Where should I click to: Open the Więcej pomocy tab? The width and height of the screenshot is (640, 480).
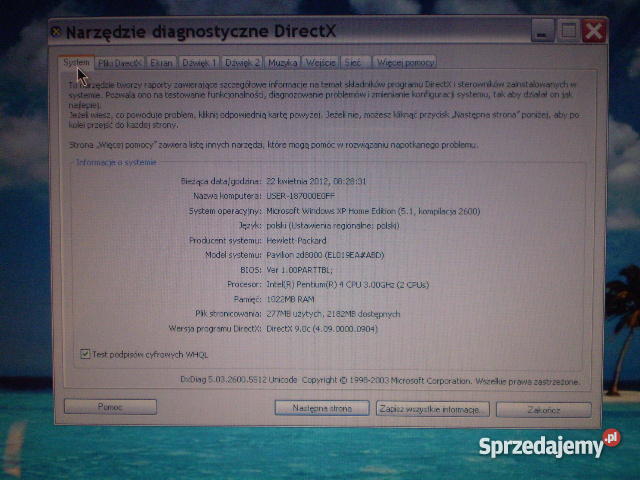click(x=405, y=63)
